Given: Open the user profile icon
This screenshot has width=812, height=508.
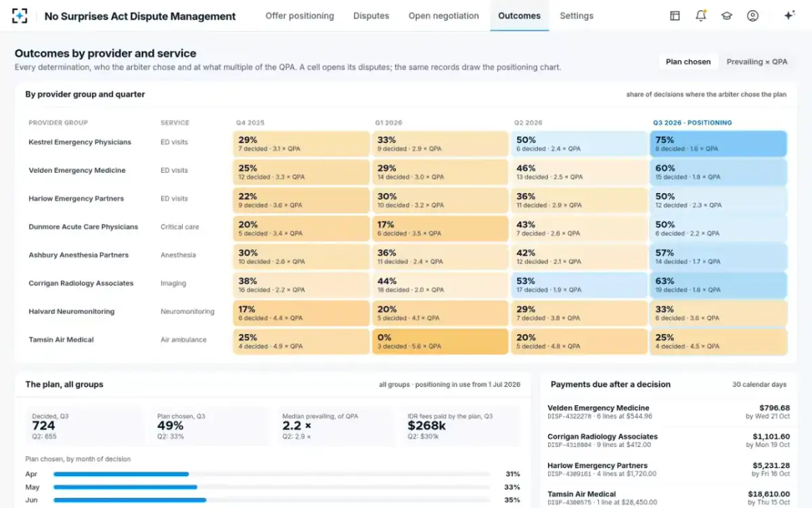Looking at the screenshot, I should (x=752, y=16).
